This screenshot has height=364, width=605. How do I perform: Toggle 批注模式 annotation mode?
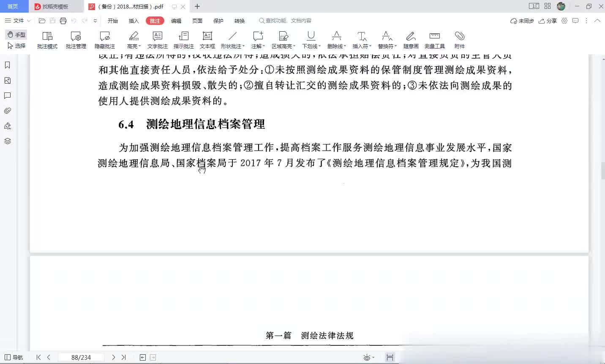click(47, 40)
